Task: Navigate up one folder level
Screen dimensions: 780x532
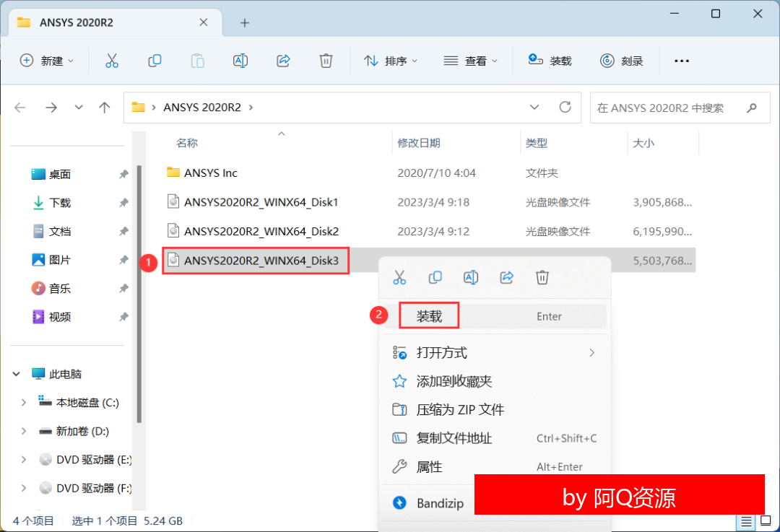Action: 105,108
